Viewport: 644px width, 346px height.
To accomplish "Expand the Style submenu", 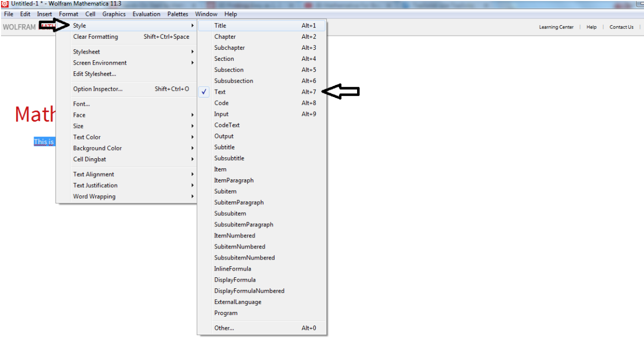I will coord(127,26).
